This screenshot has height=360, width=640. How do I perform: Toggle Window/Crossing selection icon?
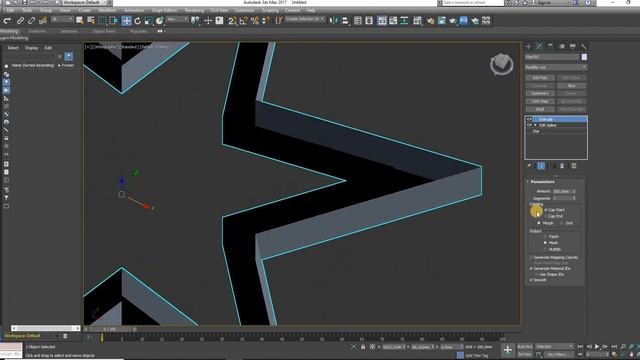(113, 20)
